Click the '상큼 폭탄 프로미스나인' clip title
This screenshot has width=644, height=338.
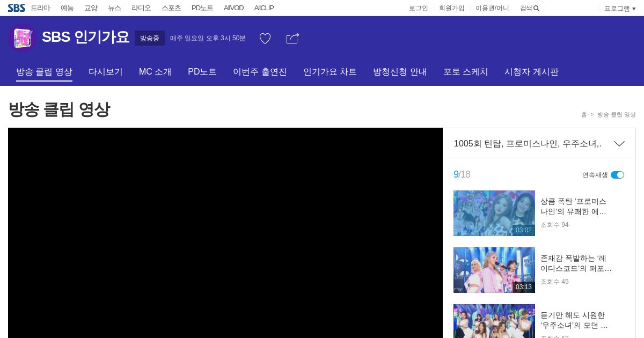coord(574,207)
